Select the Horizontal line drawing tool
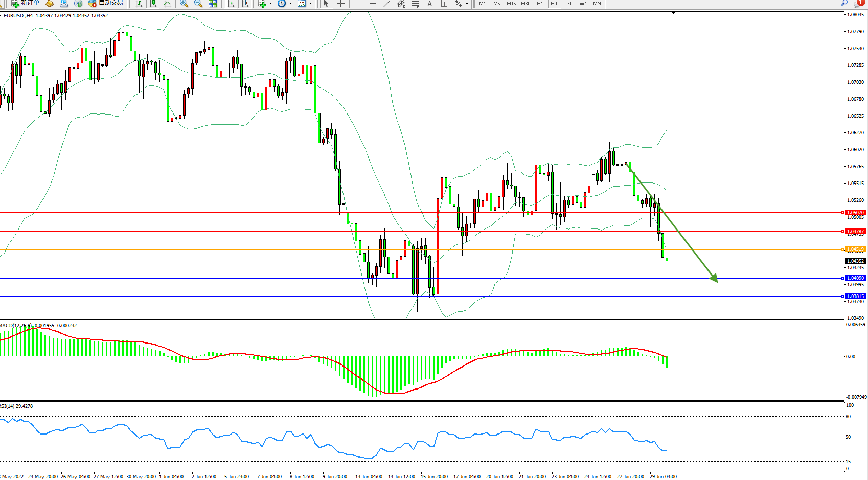 (372, 4)
